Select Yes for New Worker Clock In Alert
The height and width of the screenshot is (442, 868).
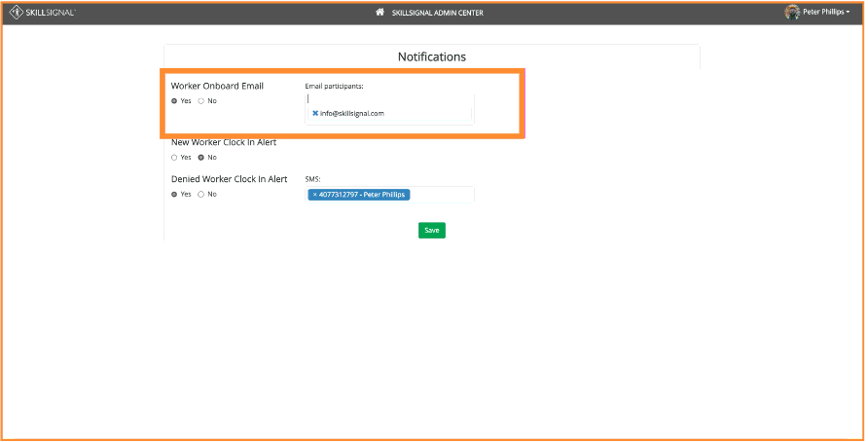174,158
